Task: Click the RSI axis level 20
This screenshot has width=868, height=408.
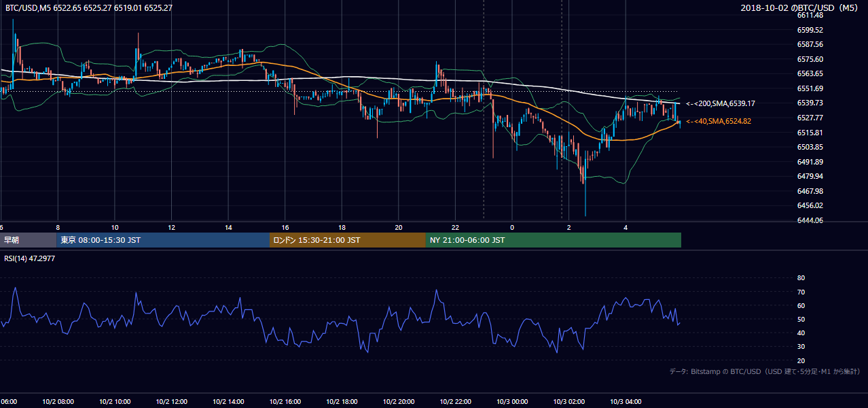Action: click(x=801, y=360)
